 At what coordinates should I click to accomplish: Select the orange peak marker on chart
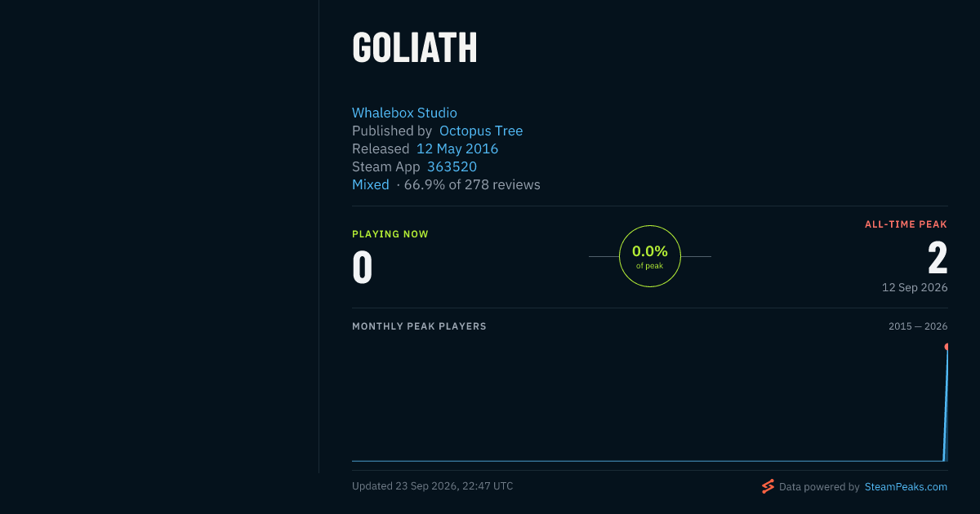pyautogui.click(x=947, y=347)
